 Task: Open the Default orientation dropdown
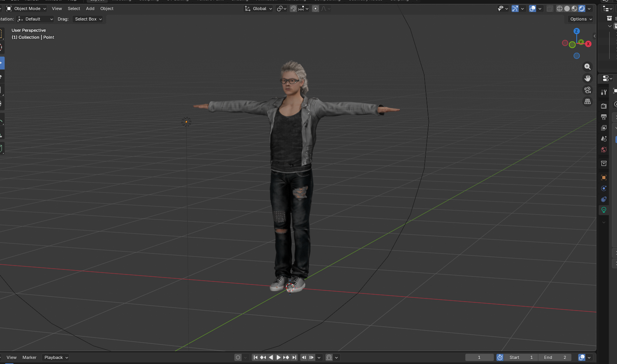click(35, 19)
